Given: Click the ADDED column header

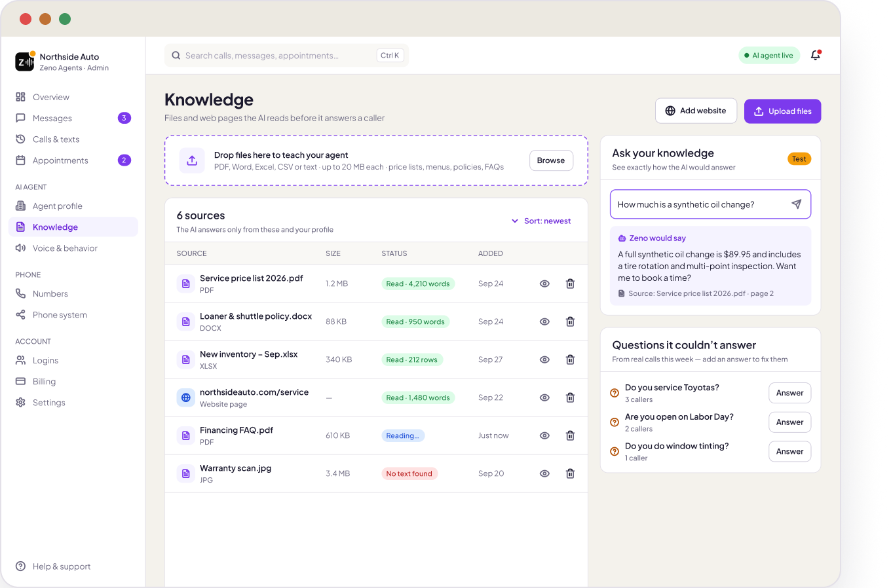Looking at the screenshot, I should [x=491, y=253].
